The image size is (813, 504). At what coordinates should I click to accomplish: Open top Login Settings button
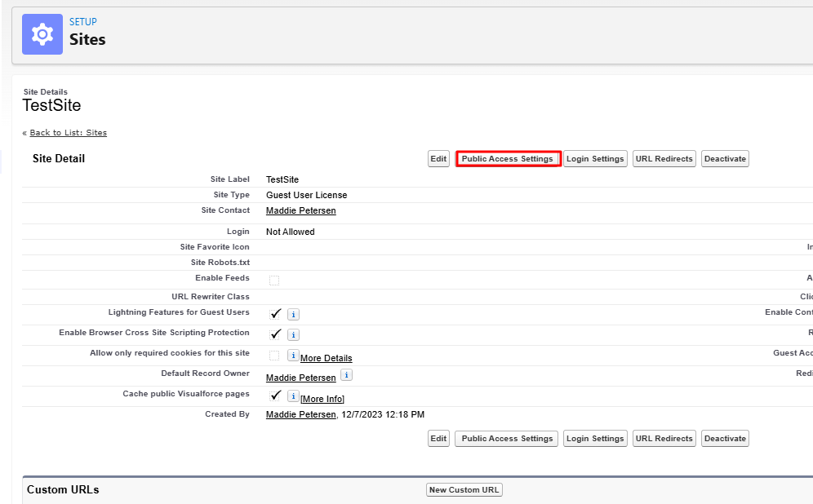(595, 158)
